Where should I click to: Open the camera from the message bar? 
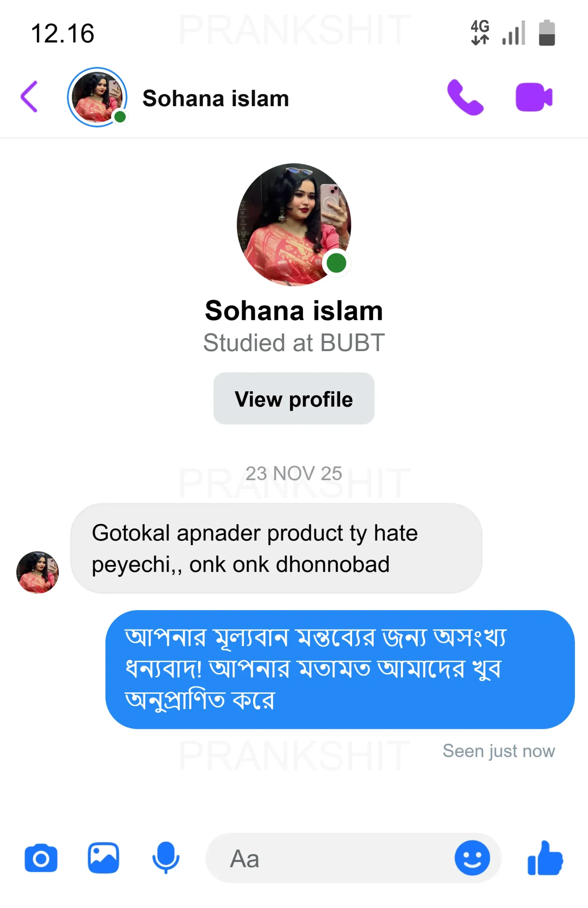(41, 858)
